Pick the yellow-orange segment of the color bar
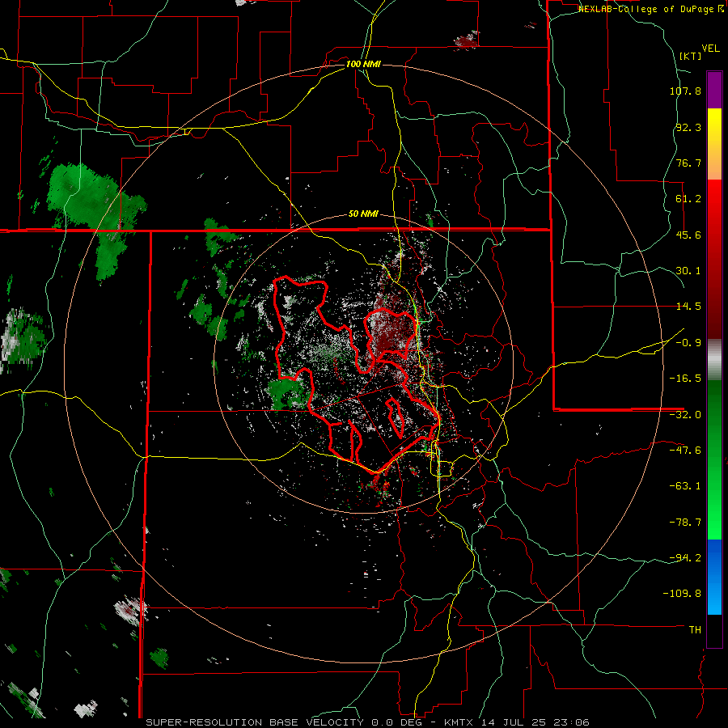Screen dimensions: 728x728 714,144
